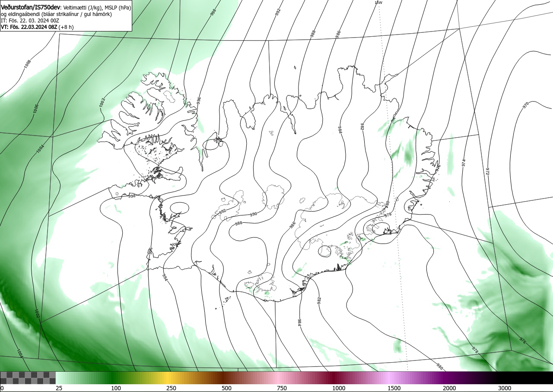The image size is (553, 392).
Task: Click the 'IT: Fös. 22. 03. 2024 00Z' line
Action: (30, 20)
